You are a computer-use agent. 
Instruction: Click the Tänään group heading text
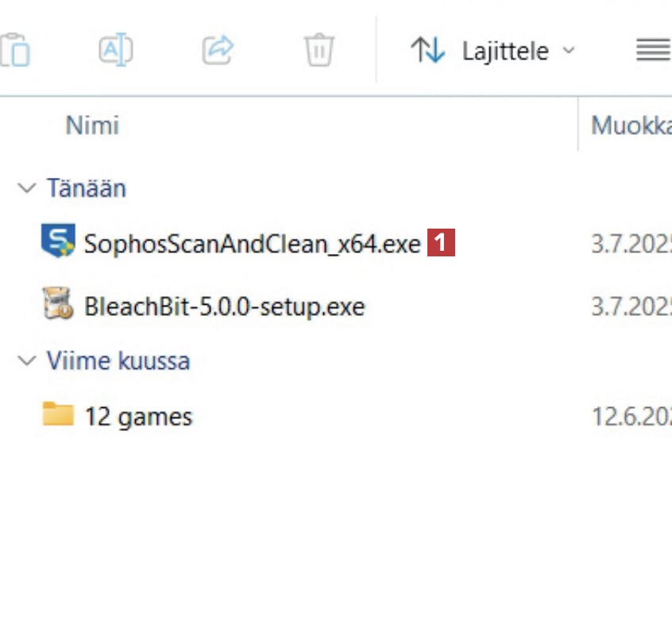pyautogui.click(x=86, y=188)
